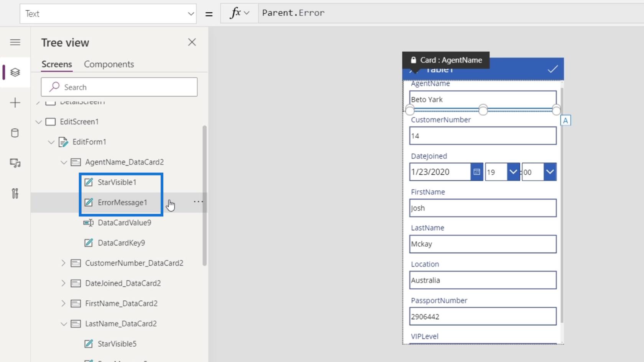Open the Advanced tools icon
644x362 pixels.
[15, 193]
